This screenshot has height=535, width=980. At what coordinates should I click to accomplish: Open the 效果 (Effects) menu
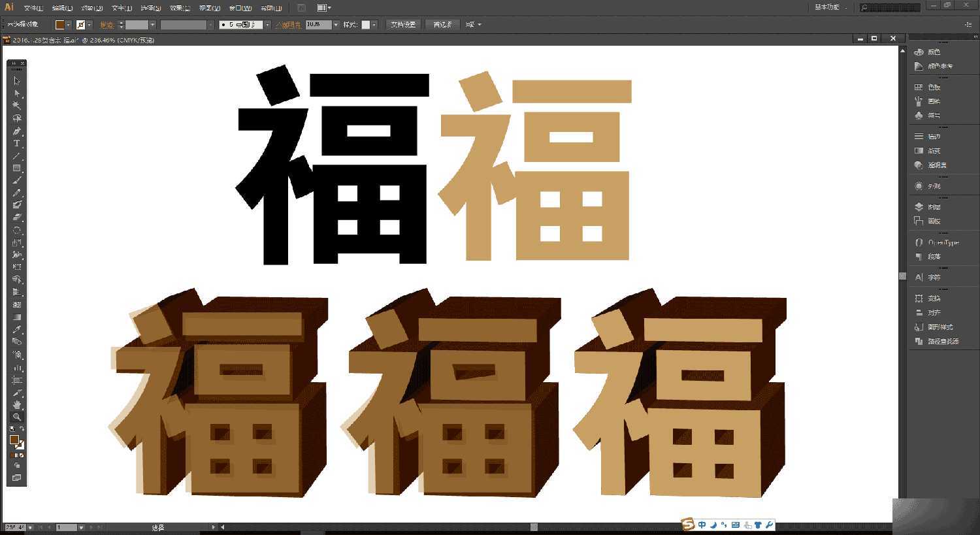[x=178, y=7]
